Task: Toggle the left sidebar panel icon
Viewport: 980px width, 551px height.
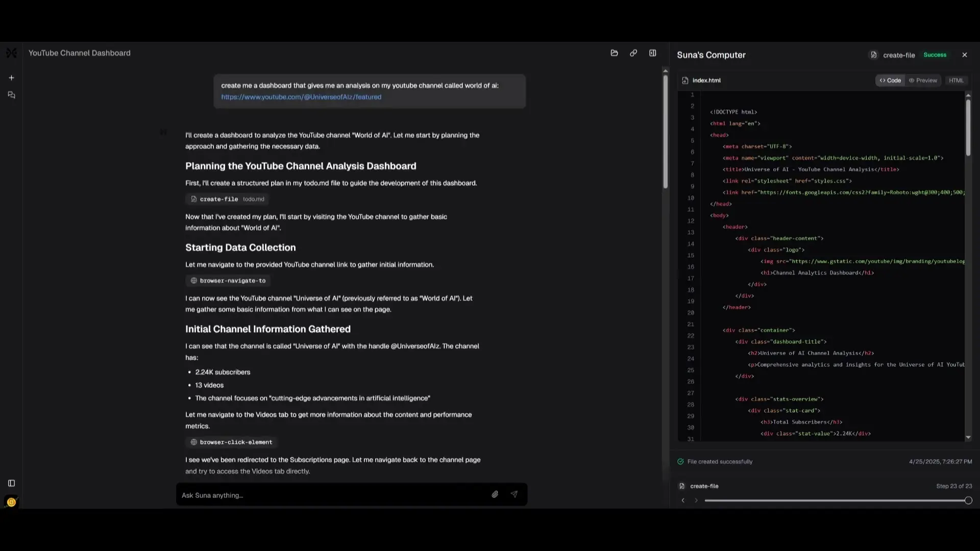Action: 11,483
